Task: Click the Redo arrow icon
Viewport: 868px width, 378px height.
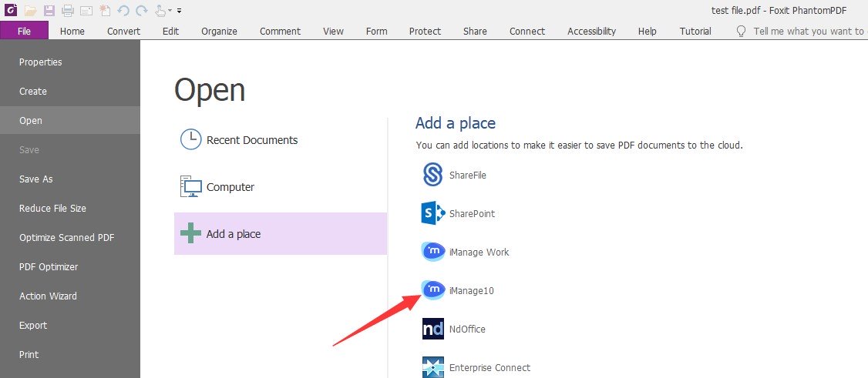Action: pyautogui.click(x=142, y=10)
